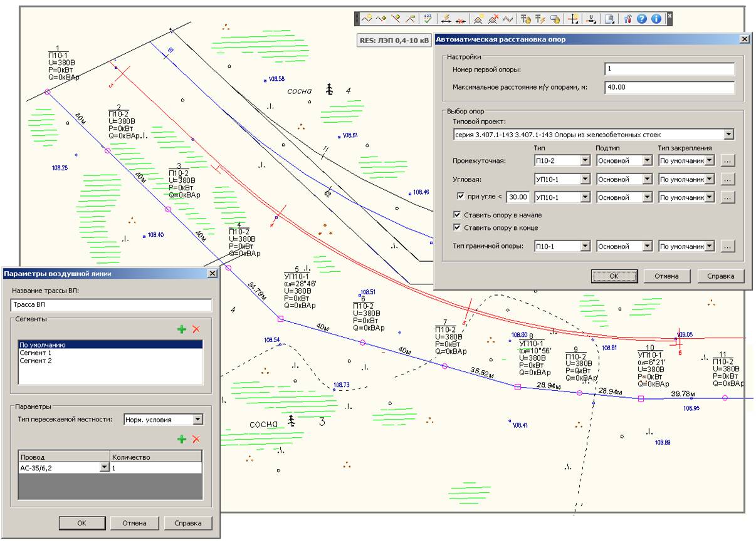Viewport: 756px width, 543px height.
Task: Select 'Сегмент 2' in the segments list
Action: click(110, 361)
